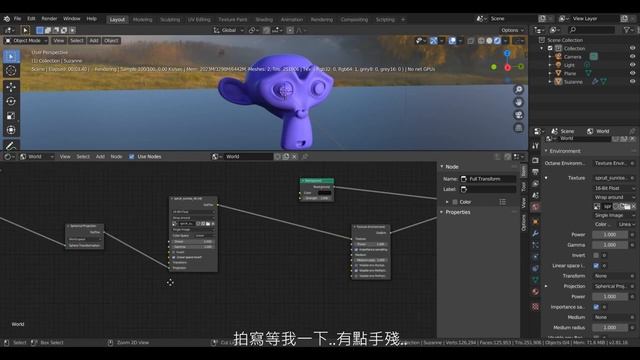Toggle Importance sampling checkbox
The width and height of the screenshot is (640, 360).
596,307
